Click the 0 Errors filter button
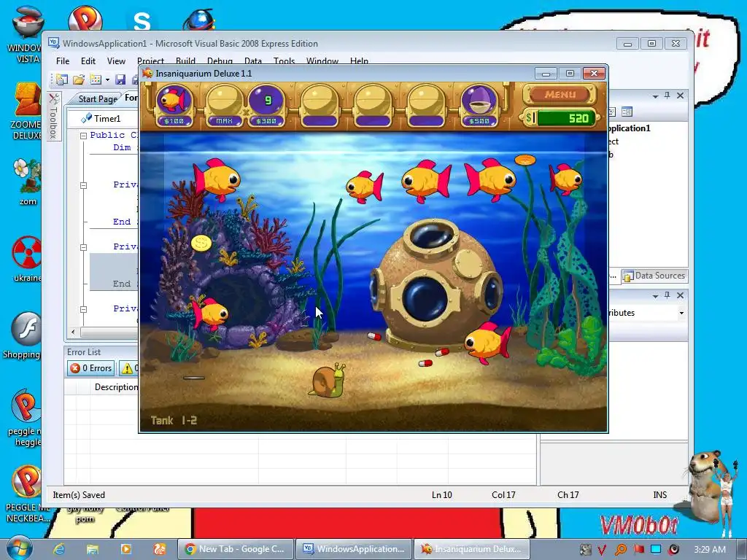 91,368
